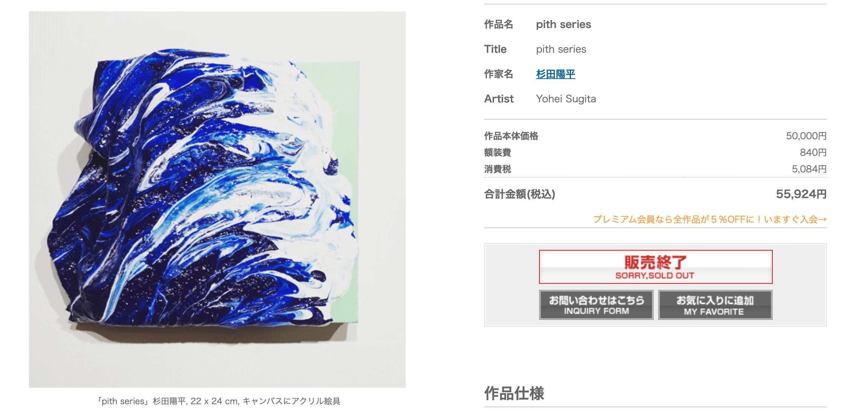Image resolution: width=868 pixels, height=411 pixels.
Task: Click the 販売終了 SORRY, SOLD OUT button
Action: [x=656, y=267]
